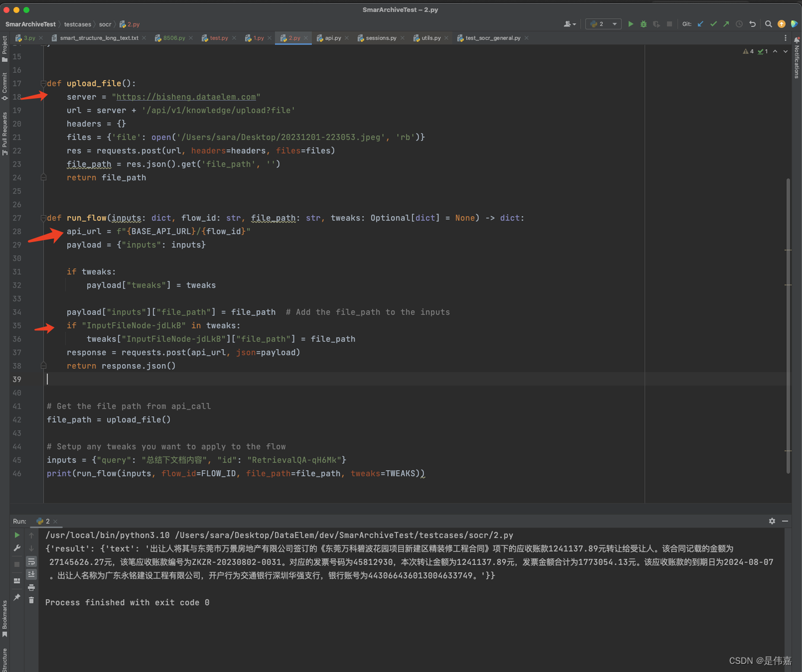This screenshot has width=802, height=672.
Task: Open Search Everywhere magnifier icon
Action: pyautogui.click(x=768, y=24)
